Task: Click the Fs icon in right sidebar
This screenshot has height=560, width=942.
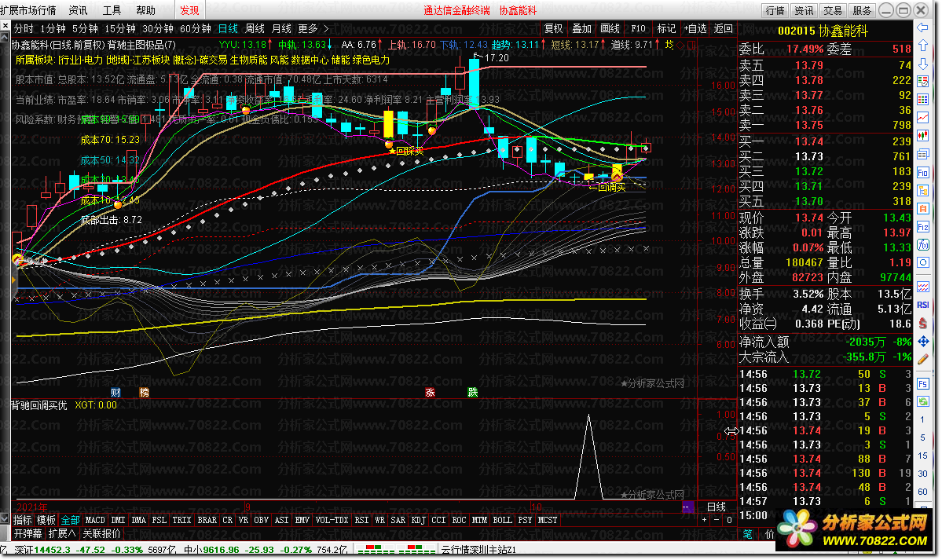Action: click(x=923, y=383)
